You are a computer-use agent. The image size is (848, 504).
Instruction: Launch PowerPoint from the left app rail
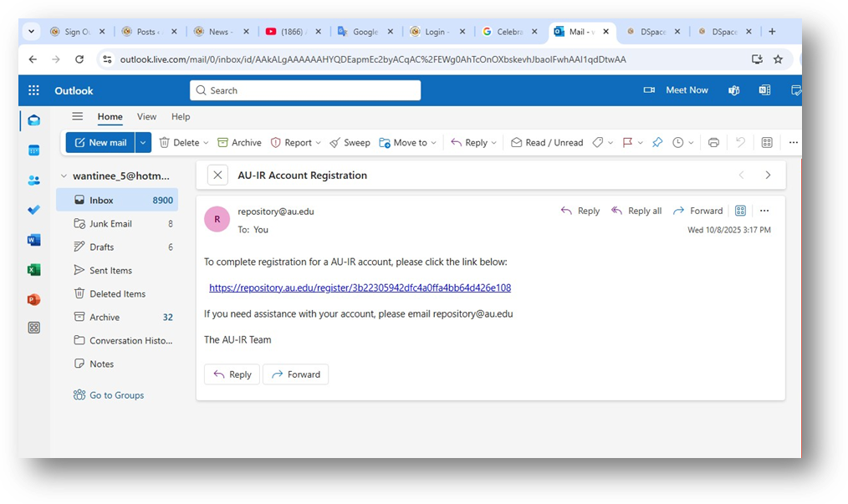coord(34,299)
